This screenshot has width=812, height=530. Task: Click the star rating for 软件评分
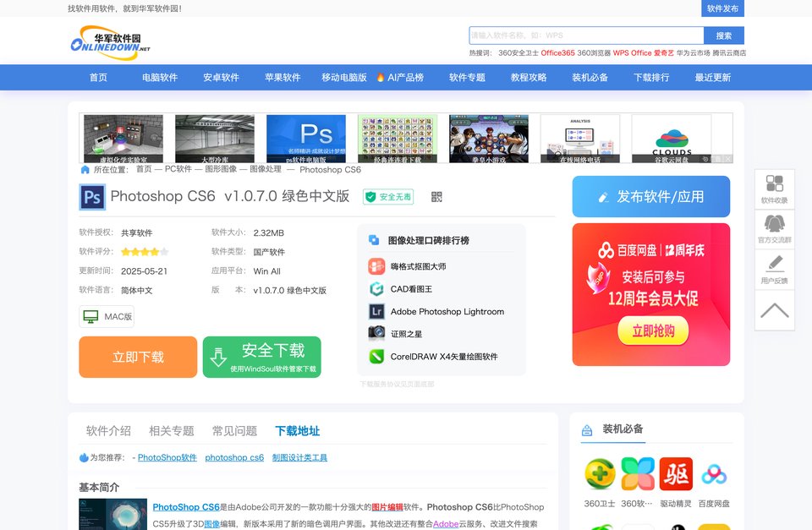145,252
